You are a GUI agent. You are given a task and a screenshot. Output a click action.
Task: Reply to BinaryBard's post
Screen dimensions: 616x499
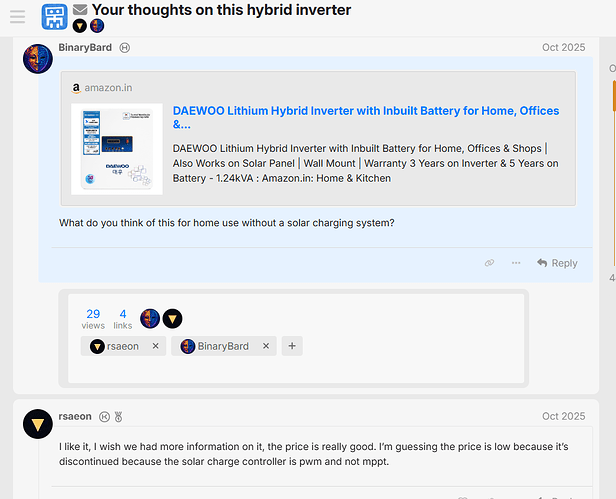pos(557,263)
